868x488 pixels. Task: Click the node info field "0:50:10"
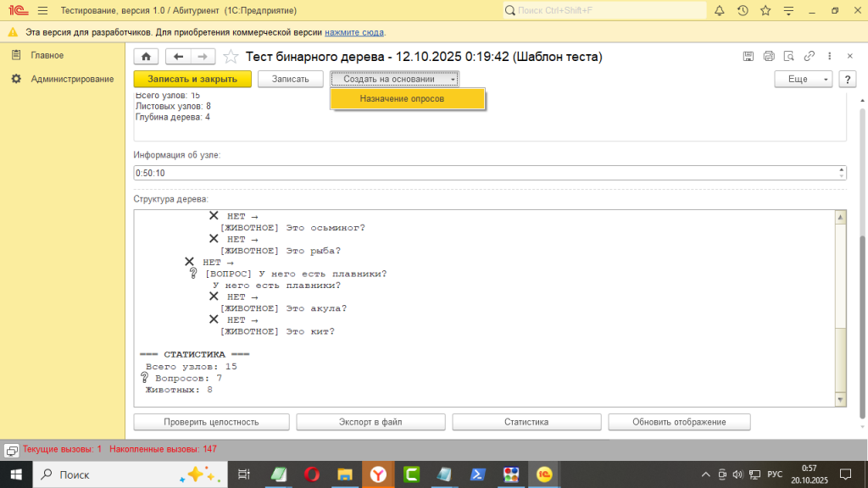pyautogui.click(x=485, y=173)
